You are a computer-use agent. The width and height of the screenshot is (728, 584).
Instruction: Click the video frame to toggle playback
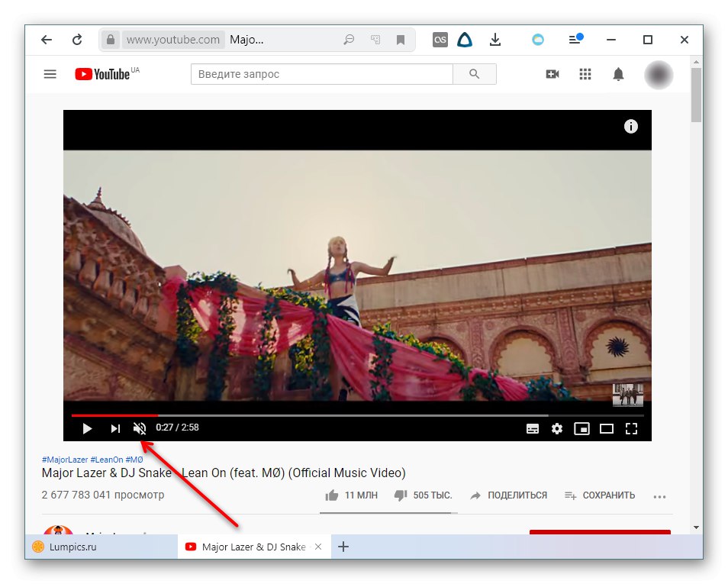click(x=357, y=275)
